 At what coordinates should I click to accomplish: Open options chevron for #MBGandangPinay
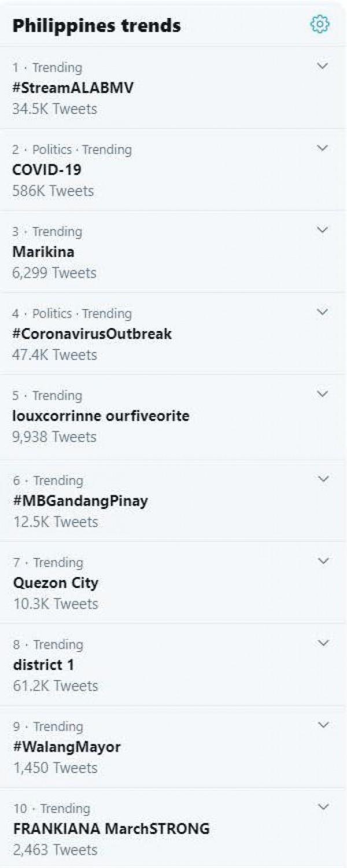(323, 479)
